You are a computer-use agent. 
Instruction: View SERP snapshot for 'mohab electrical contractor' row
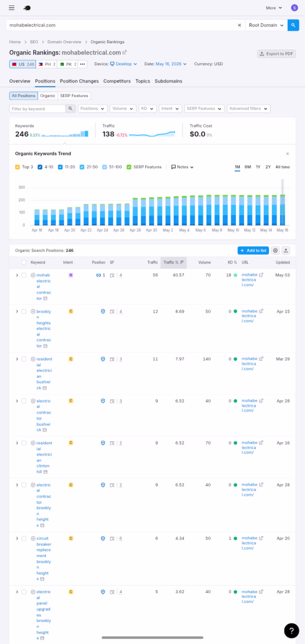tap(112, 275)
